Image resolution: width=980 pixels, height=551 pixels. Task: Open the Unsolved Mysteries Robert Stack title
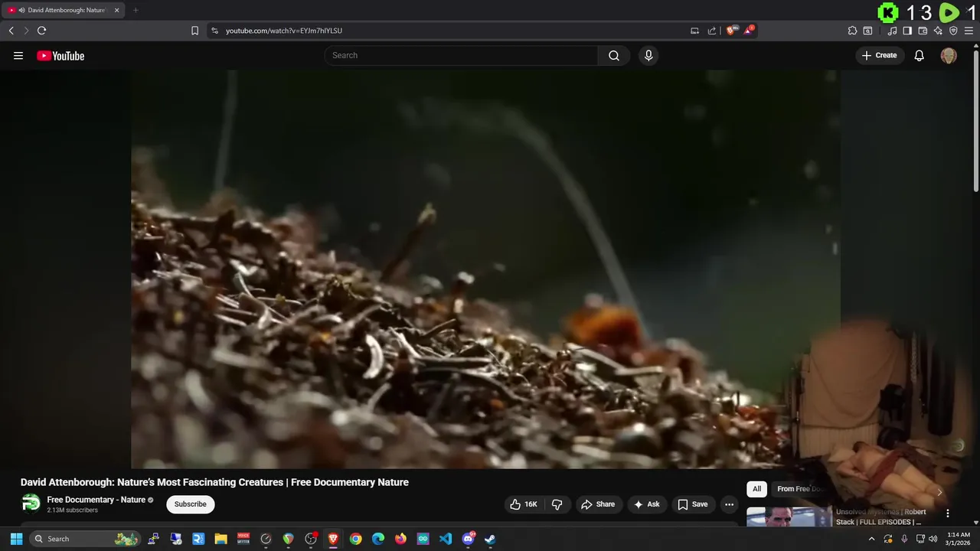[x=881, y=517]
